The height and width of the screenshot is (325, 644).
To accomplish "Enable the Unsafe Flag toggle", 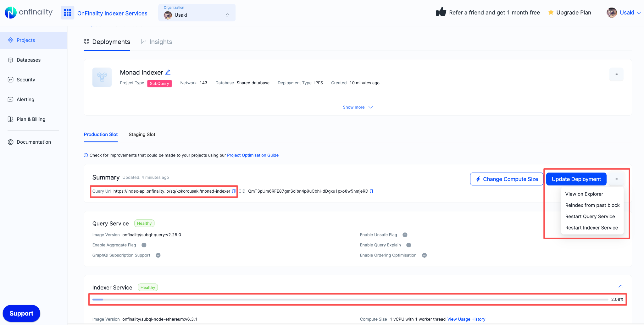I will pyautogui.click(x=405, y=235).
